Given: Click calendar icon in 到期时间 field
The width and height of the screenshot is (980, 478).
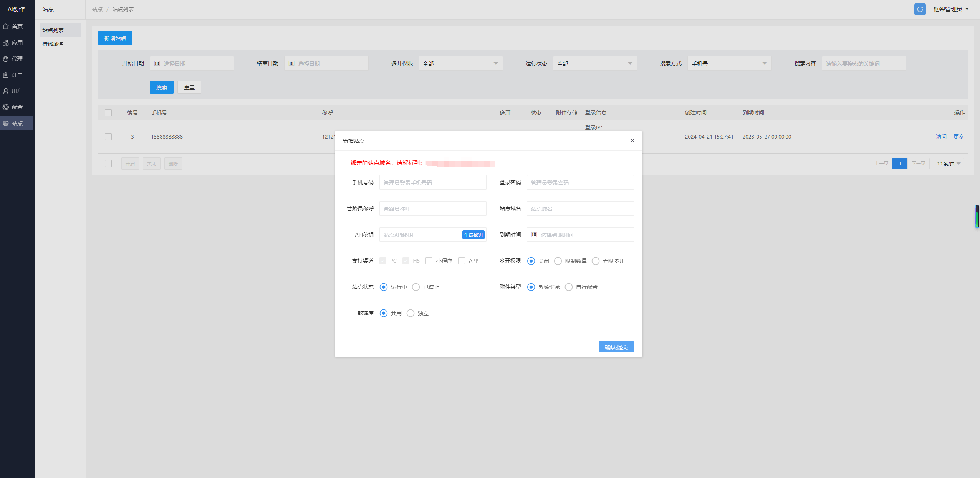Looking at the screenshot, I should click(x=534, y=235).
